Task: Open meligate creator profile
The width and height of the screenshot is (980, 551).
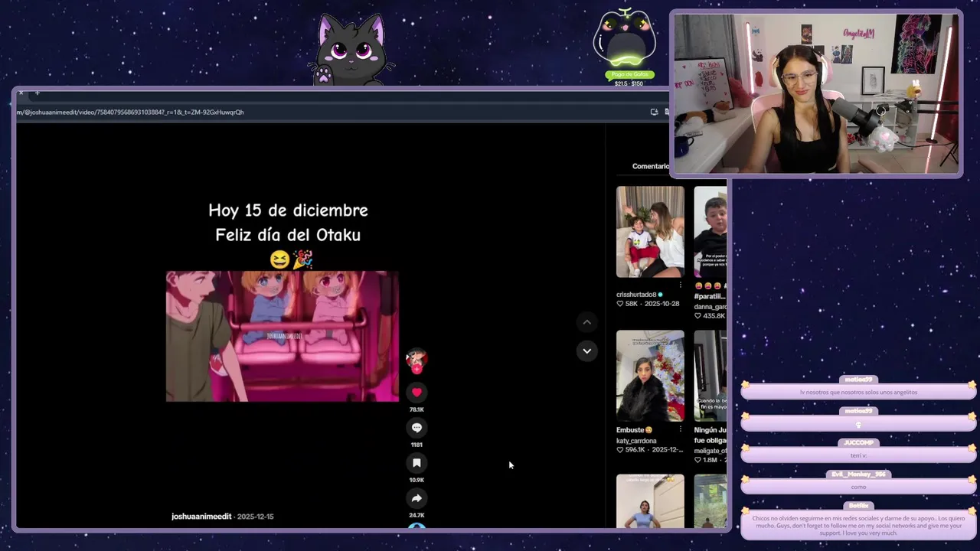Action: tap(710, 451)
